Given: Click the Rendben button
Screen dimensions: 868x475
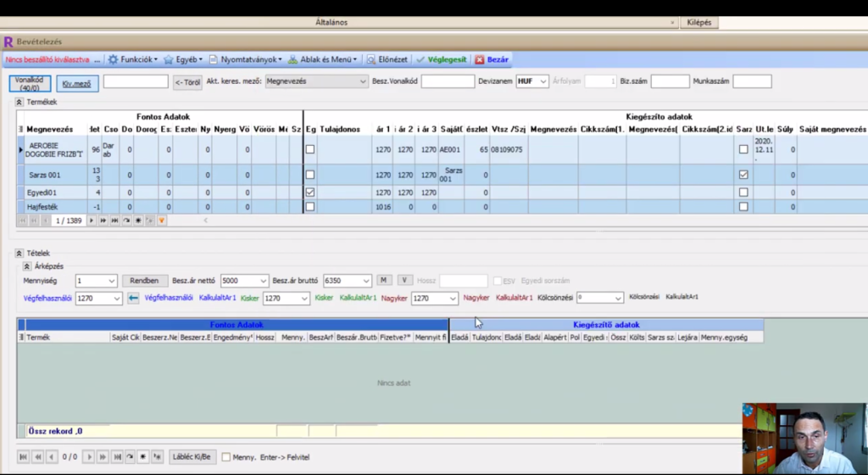Looking at the screenshot, I should pyautogui.click(x=145, y=281).
